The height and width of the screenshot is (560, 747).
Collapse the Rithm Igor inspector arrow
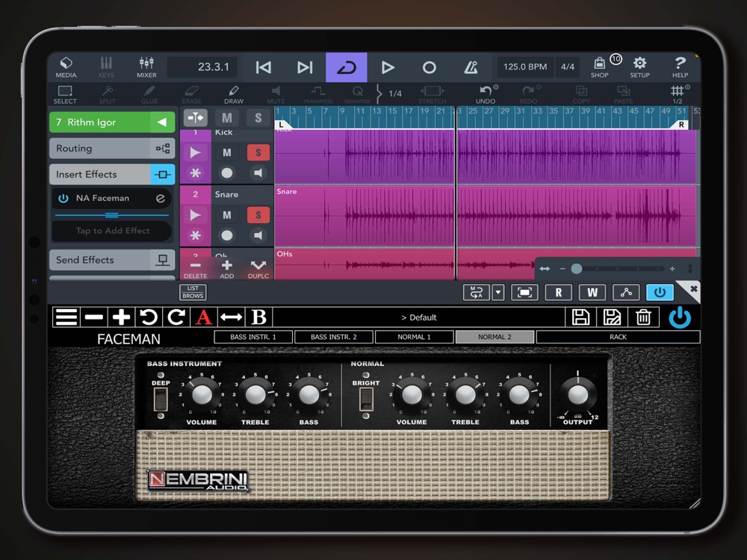coord(162,122)
